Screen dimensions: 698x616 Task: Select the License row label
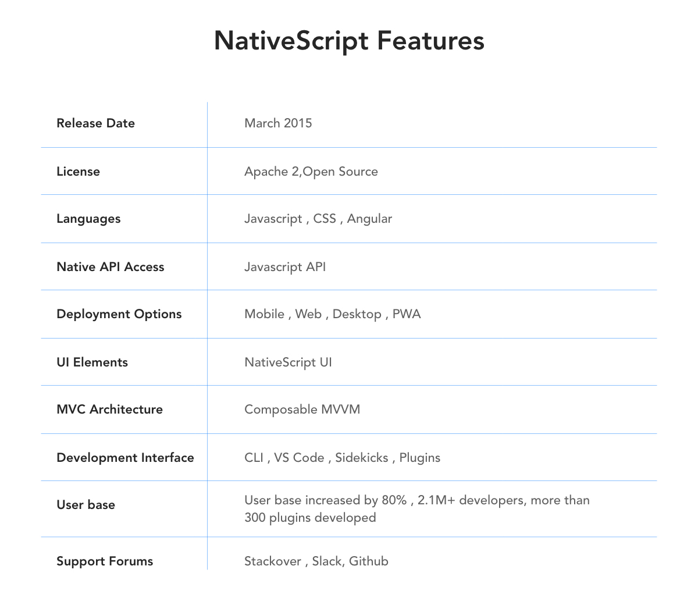[78, 171]
